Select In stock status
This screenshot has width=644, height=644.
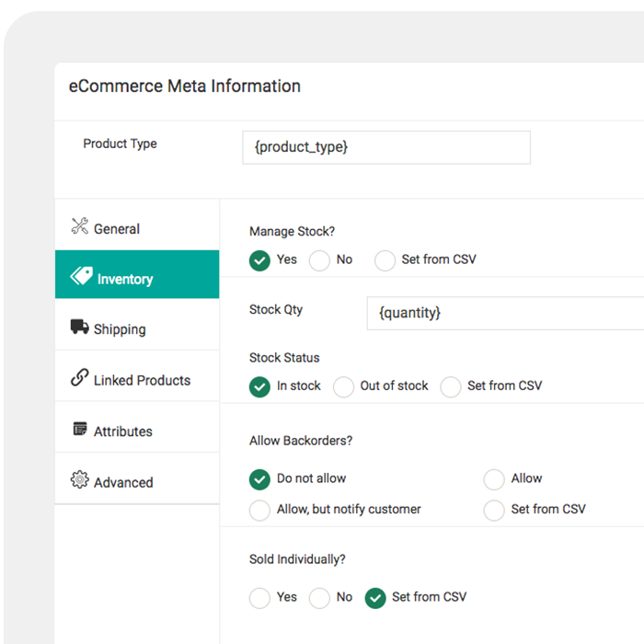259,387
